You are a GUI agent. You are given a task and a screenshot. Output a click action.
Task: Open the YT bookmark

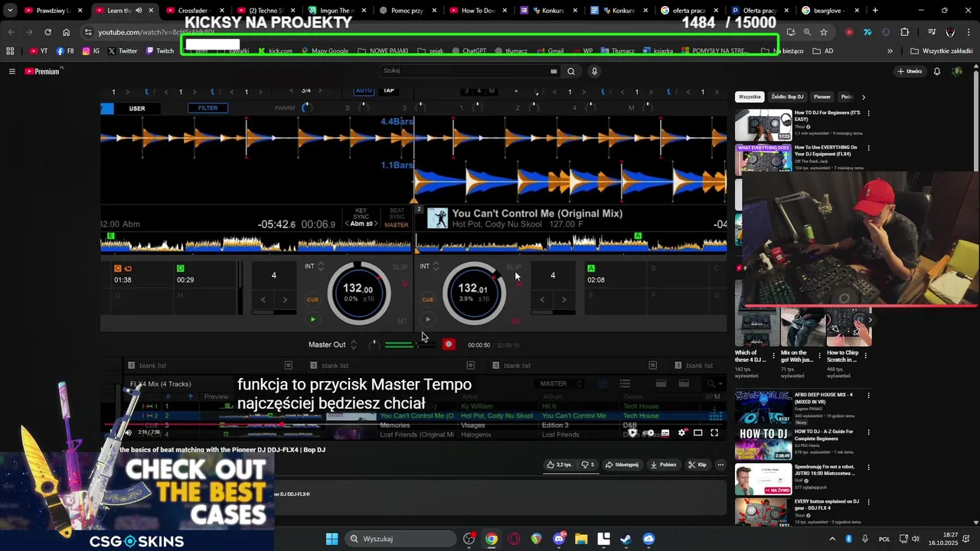pos(38,51)
